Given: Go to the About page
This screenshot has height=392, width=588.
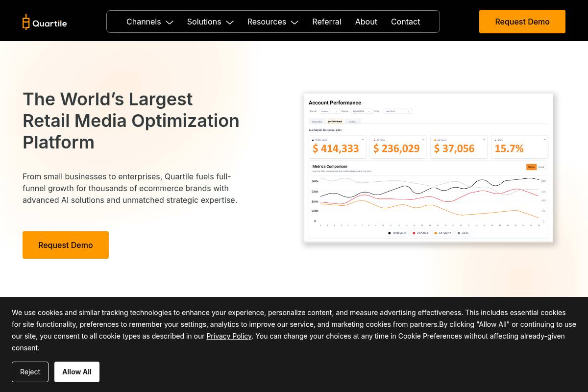Looking at the screenshot, I should (366, 22).
